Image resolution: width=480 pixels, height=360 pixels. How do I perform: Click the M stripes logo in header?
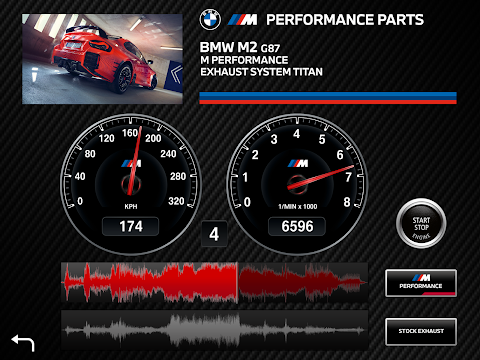click(243, 20)
